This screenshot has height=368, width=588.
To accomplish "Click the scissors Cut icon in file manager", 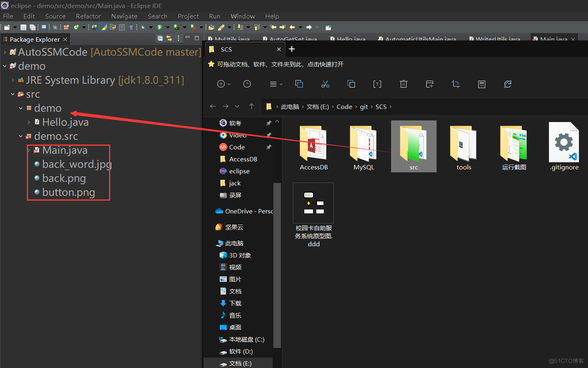I will (325, 84).
